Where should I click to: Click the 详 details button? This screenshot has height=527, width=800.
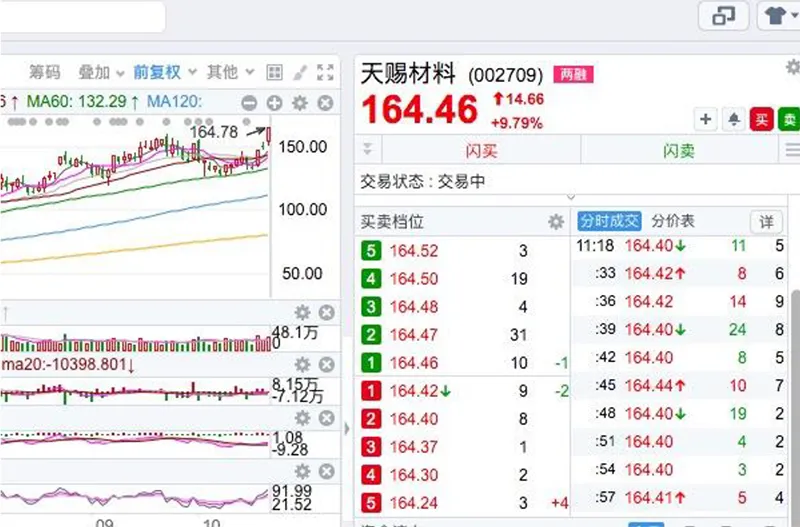766,222
